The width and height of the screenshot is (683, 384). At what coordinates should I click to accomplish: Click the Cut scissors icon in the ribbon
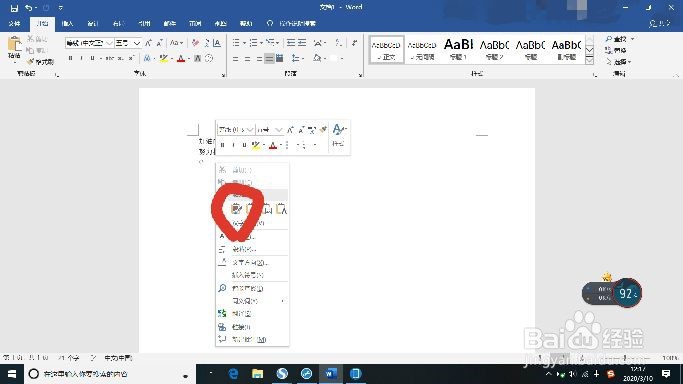tap(30, 39)
